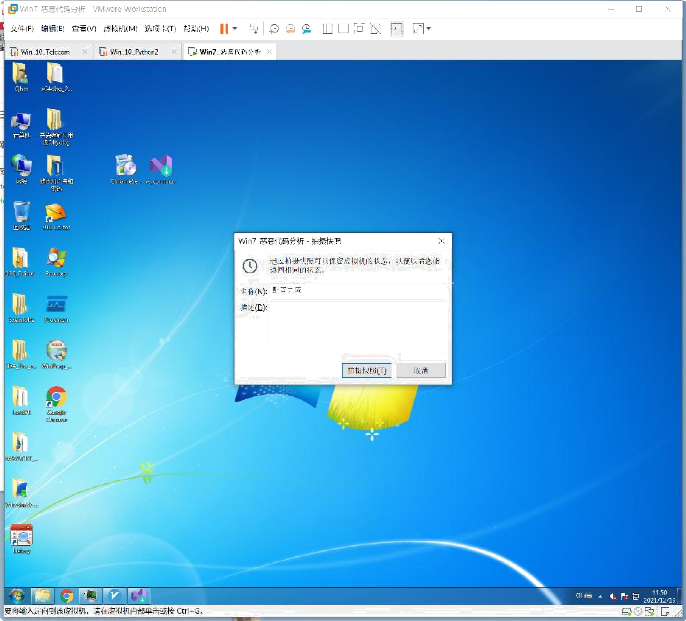
Task: Click the Chrome icon in the taskbar
Action: [67, 595]
